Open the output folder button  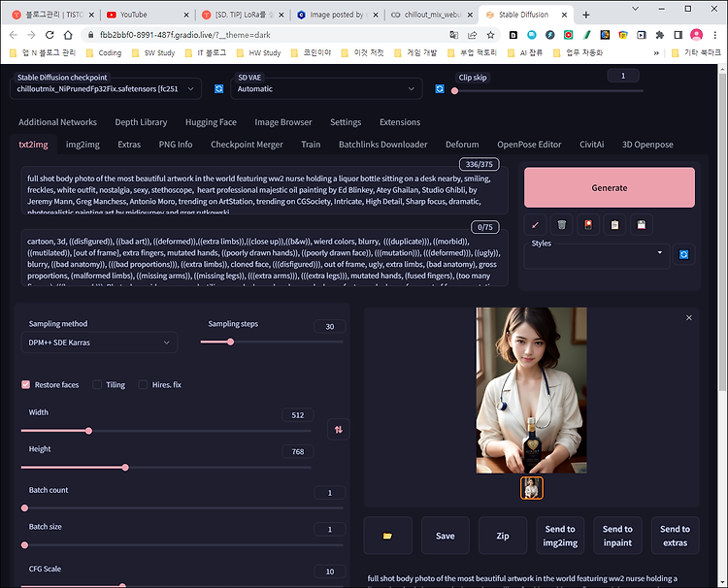[387, 536]
